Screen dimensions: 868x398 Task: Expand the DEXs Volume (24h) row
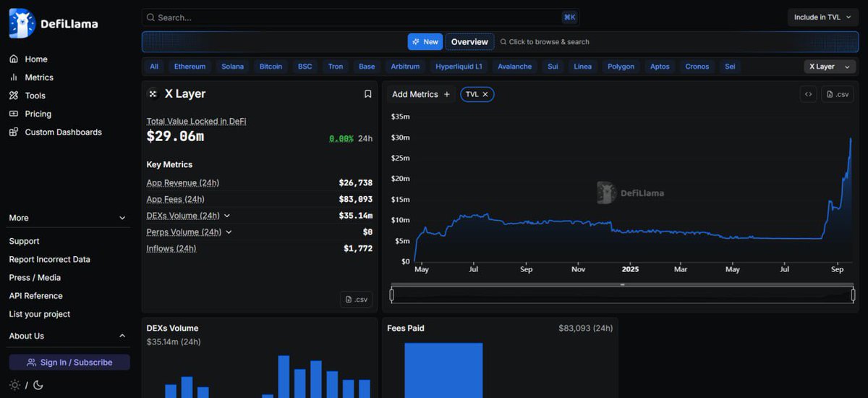coord(226,216)
